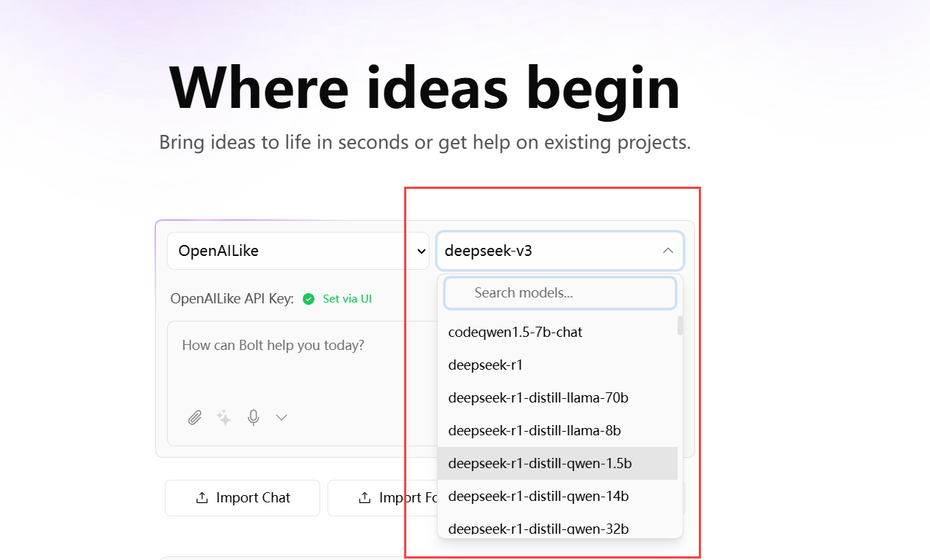Viewport: 930px width, 560px height.
Task: Choose deepseek-r1-distill-llama-8b model
Action: coord(557,430)
